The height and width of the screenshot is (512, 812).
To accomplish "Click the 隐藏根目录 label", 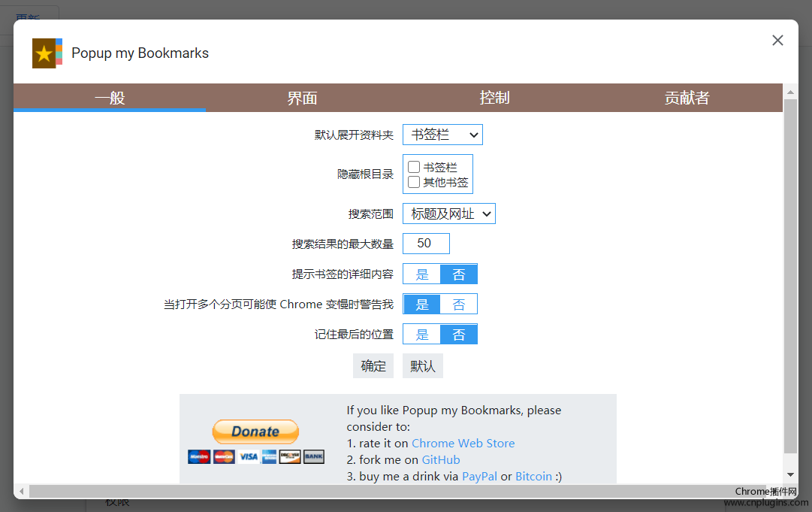I will click(x=365, y=174).
